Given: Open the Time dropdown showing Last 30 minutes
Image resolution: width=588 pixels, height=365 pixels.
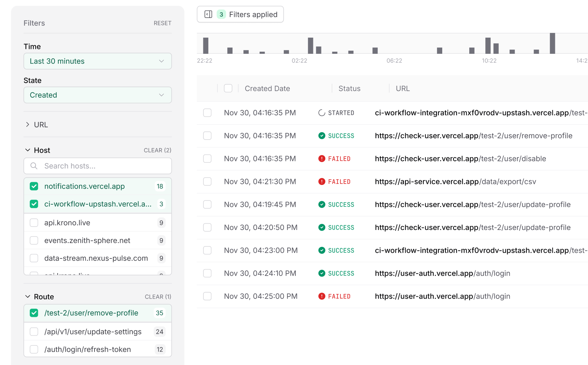Looking at the screenshot, I should [97, 61].
